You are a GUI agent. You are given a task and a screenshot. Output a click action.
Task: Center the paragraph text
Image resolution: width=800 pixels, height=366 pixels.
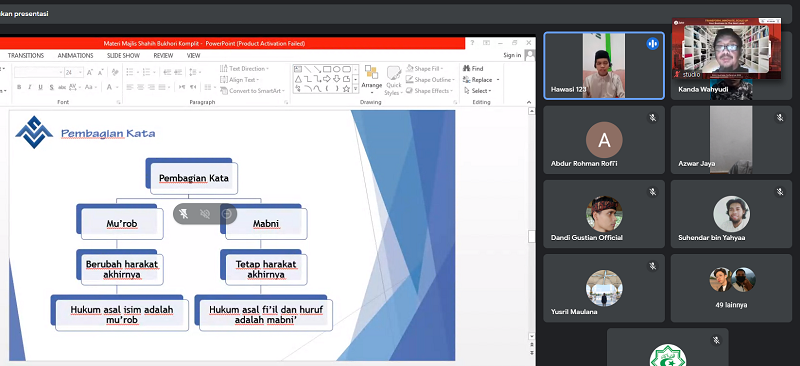[x=140, y=87]
